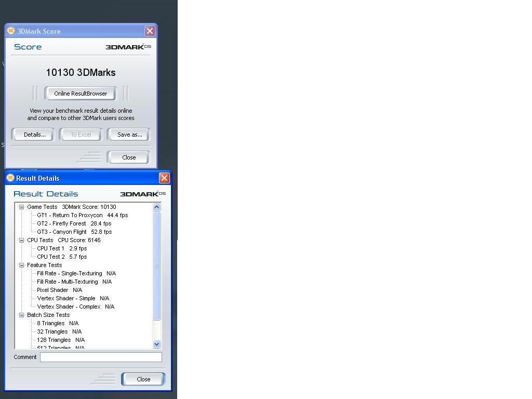
Task: Select the 128 Triangles row
Action: tap(61, 340)
